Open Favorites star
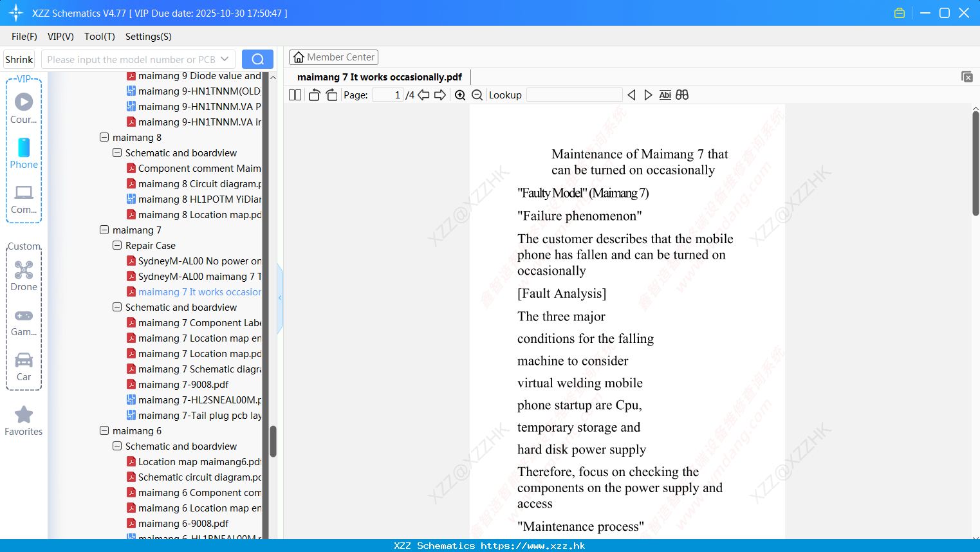 (x=24, y=421)
